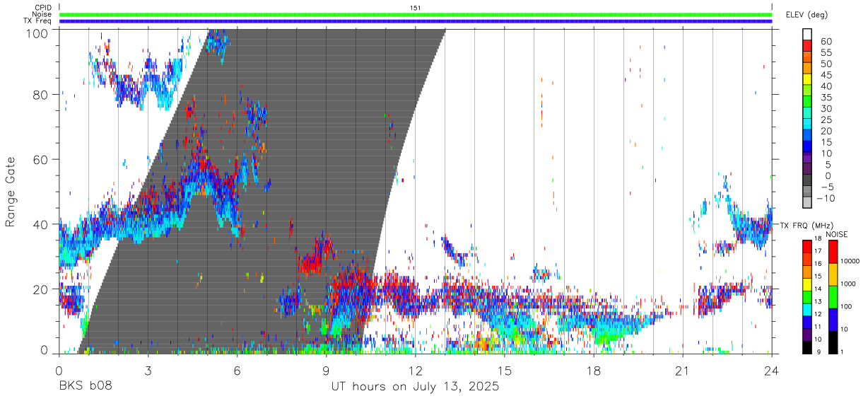Click the 3 tick on UT hours axis

148,371
